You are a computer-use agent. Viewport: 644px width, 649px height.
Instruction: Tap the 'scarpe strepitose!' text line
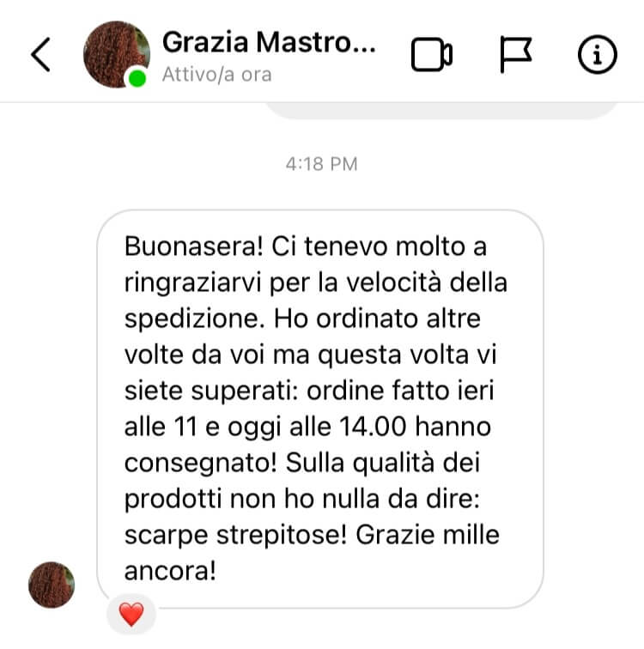coord(235,536)
